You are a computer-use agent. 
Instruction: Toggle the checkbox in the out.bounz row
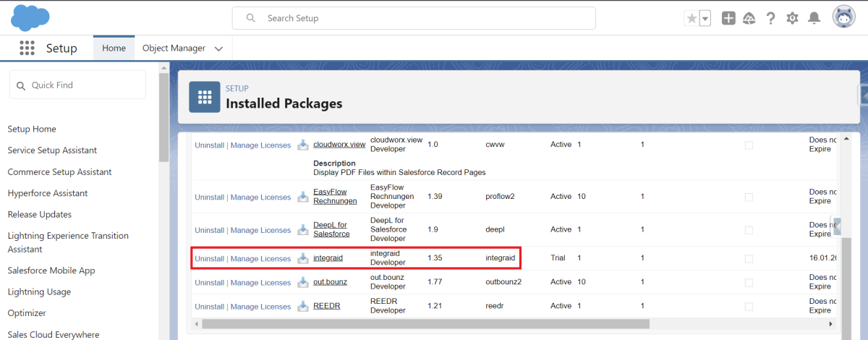749,282
